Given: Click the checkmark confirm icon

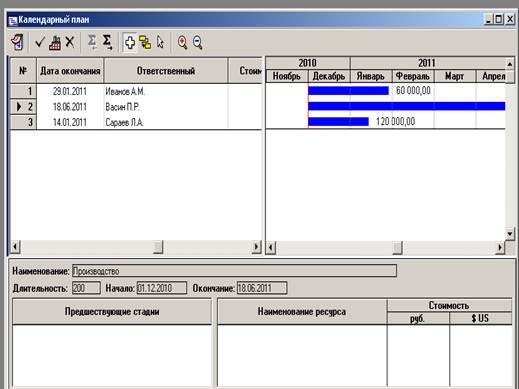Looking at the screenshot, I should click(x=40, y=42).
